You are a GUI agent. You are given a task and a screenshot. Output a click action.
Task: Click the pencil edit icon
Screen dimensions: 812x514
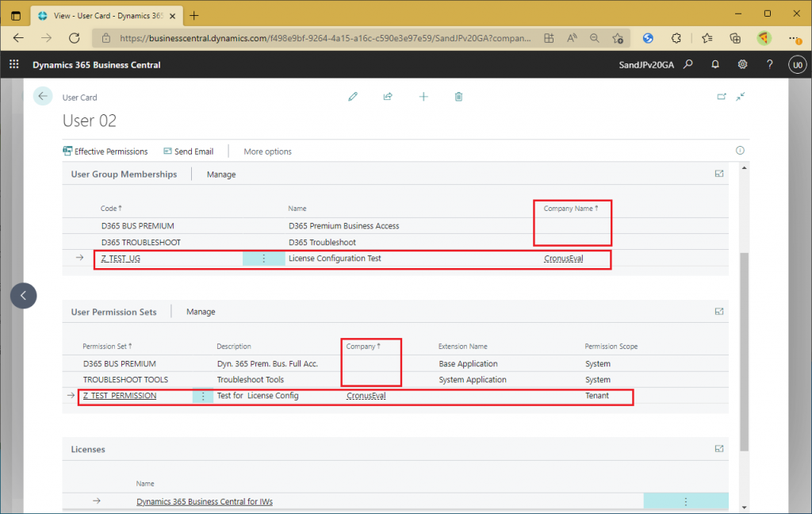pyautogui.click(x=353, y=97)
